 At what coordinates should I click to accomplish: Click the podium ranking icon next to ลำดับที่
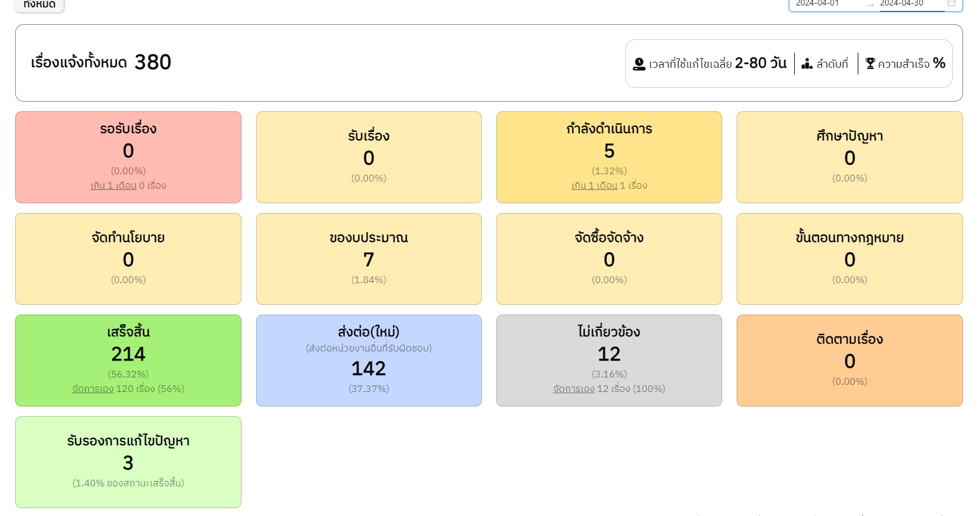807,64
